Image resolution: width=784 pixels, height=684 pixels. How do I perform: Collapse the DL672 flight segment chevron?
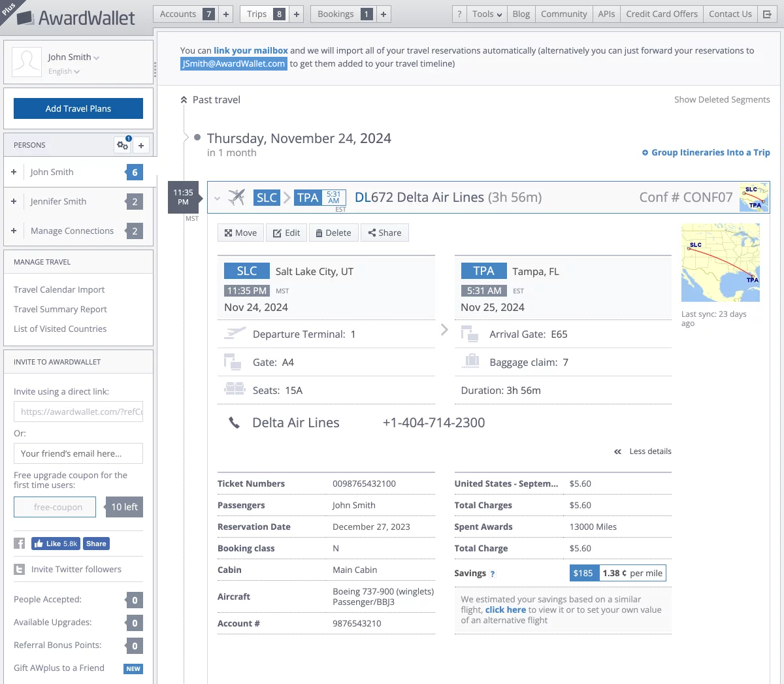pos(217,198)
